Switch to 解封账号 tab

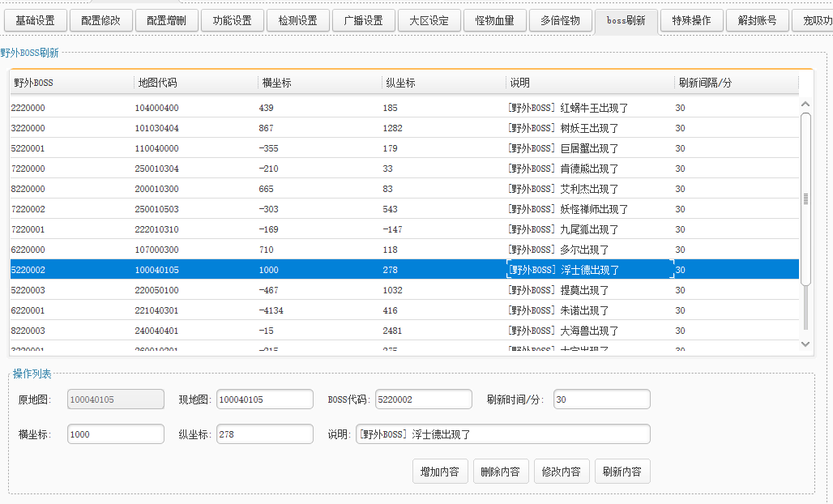coord(757,21)
